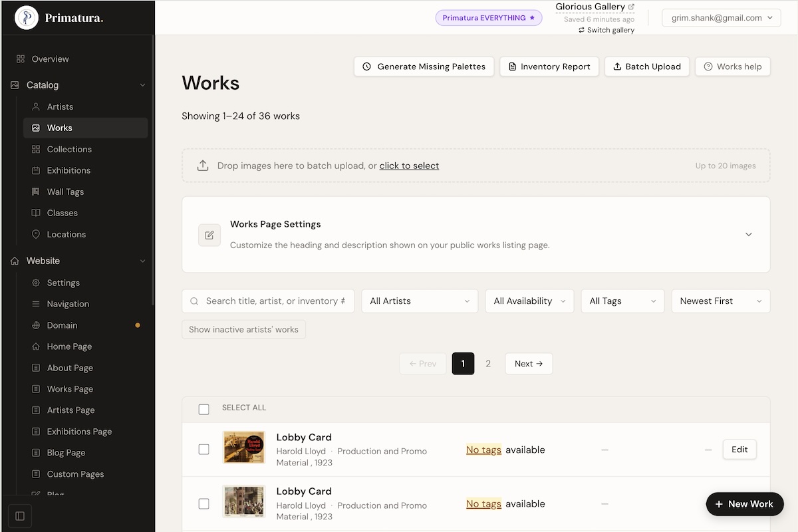Click No tags link on first Lobby Card
Screen dimensions: 798x532
(x=483, y=450)
